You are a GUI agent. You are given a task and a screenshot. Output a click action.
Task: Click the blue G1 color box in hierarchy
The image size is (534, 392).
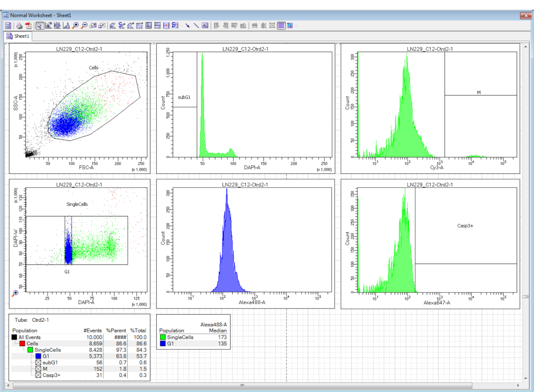38,356
